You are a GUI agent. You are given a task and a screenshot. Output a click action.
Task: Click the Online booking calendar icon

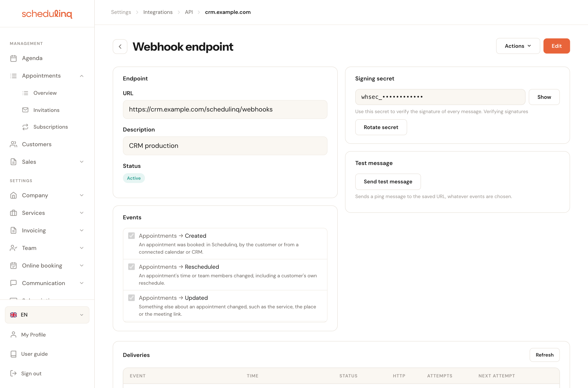pyautogui.click(x=13, y=265)
